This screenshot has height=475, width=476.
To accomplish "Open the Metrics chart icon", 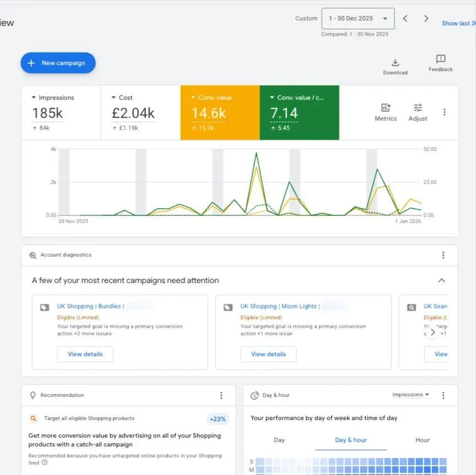I will tap(386, 108).
